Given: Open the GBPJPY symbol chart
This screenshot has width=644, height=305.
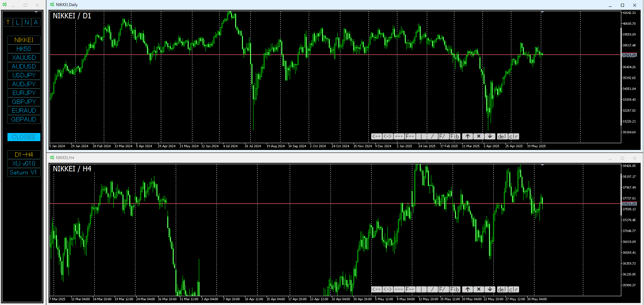Looking at the screenshot, I should 24,102.
